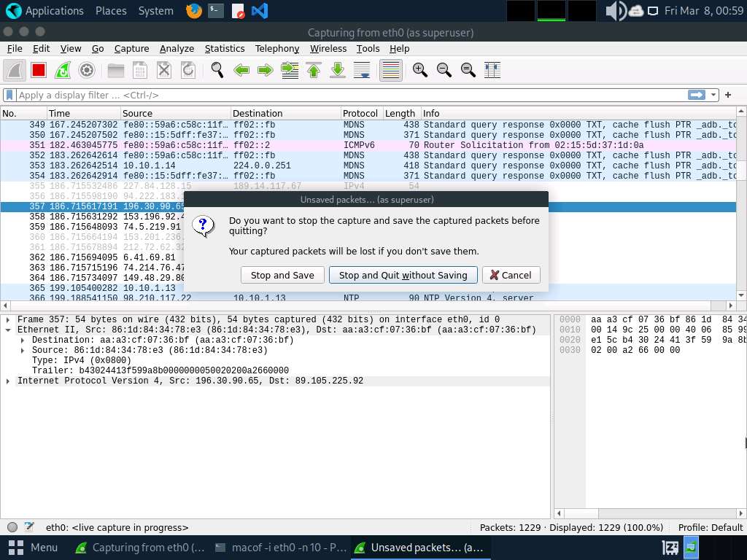
Task: Open capture options gear icon
Action: coord(87,71)
